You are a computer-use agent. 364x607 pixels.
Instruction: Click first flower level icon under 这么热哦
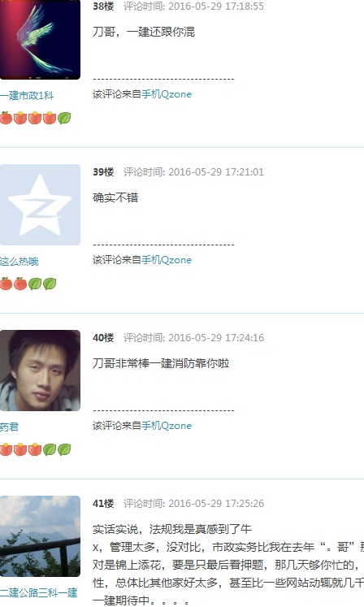6,284
